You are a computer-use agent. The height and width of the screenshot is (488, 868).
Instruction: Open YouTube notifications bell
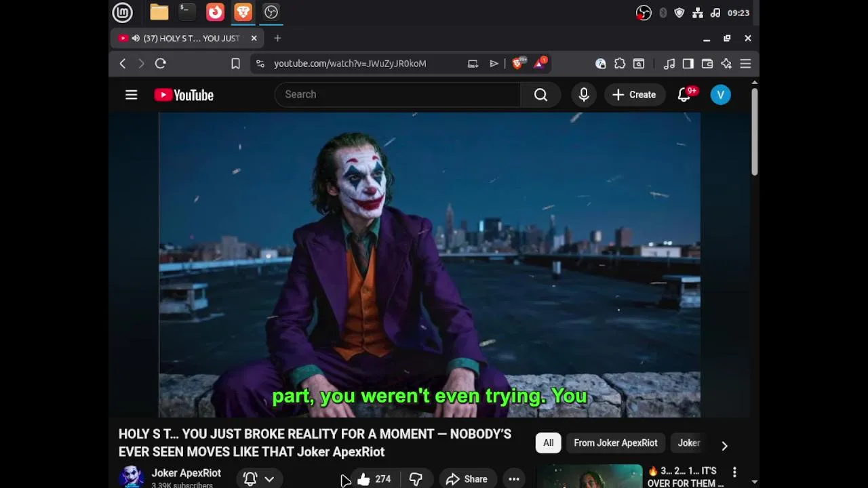click(684, 95)
